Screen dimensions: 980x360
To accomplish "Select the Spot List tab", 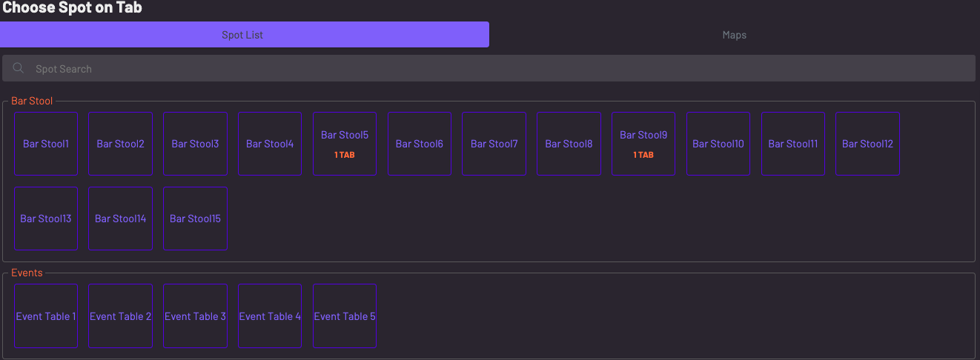I will click(x=244, y=35).
